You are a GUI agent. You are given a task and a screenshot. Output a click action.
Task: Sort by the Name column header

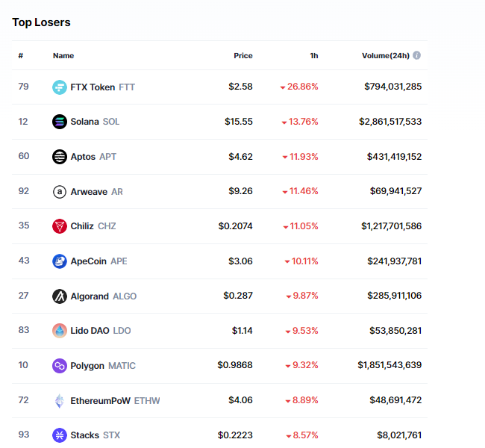click(63, 55)
